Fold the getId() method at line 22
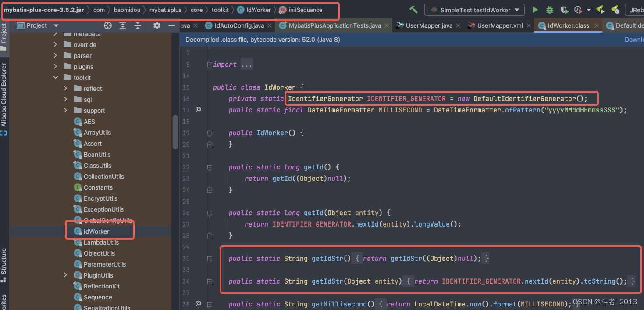The height and width of the screenshot is (310, 644). [x=210, y=167]
